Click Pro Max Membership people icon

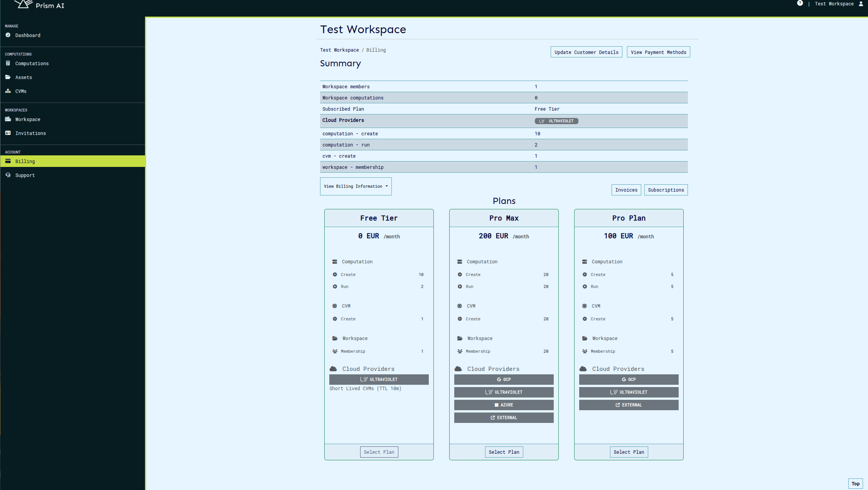coord(460,351)
